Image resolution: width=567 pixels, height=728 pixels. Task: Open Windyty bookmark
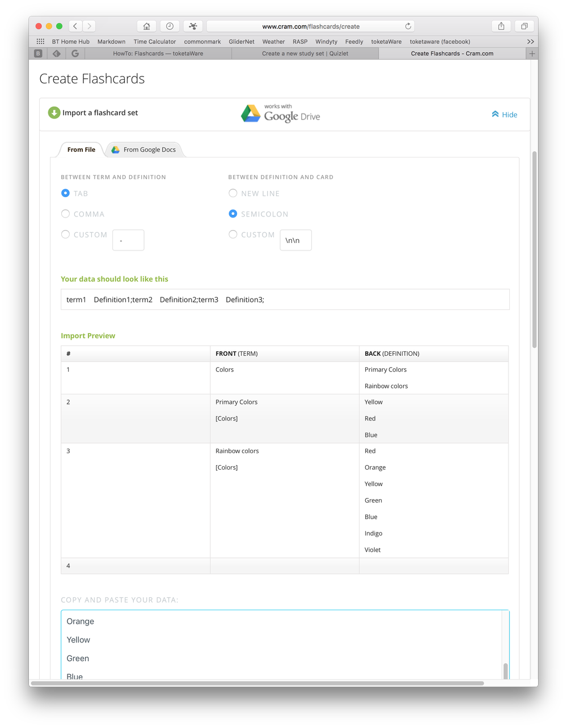click(x=326, y=41)
